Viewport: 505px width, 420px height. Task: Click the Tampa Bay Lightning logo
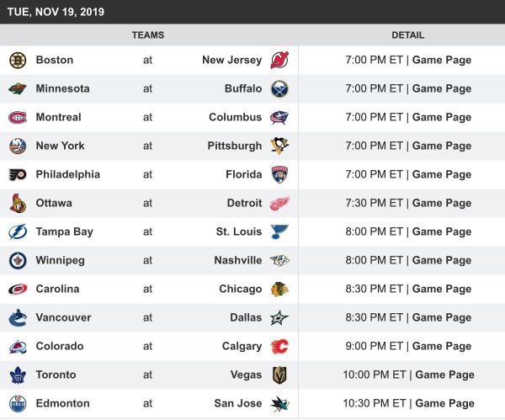tap(18, 232)
